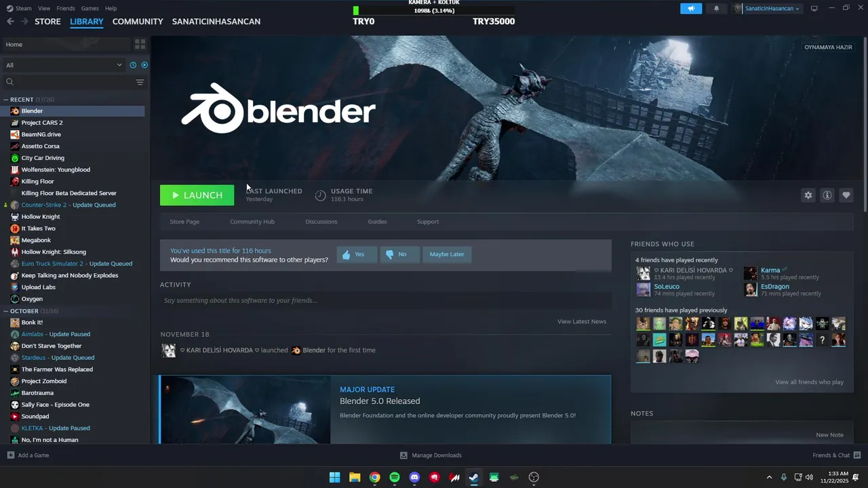Click Home in library sidebar
This screenshot has height=488, width=868.
click(x=66, y=44)
